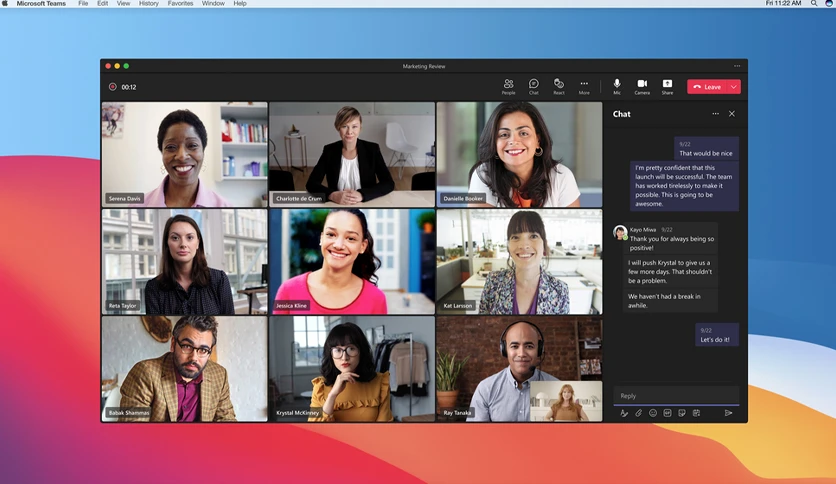Click the menu bar clock Fri 11:22 AM
The height and width of the screenshot is (484, 836).
[783, 3]
